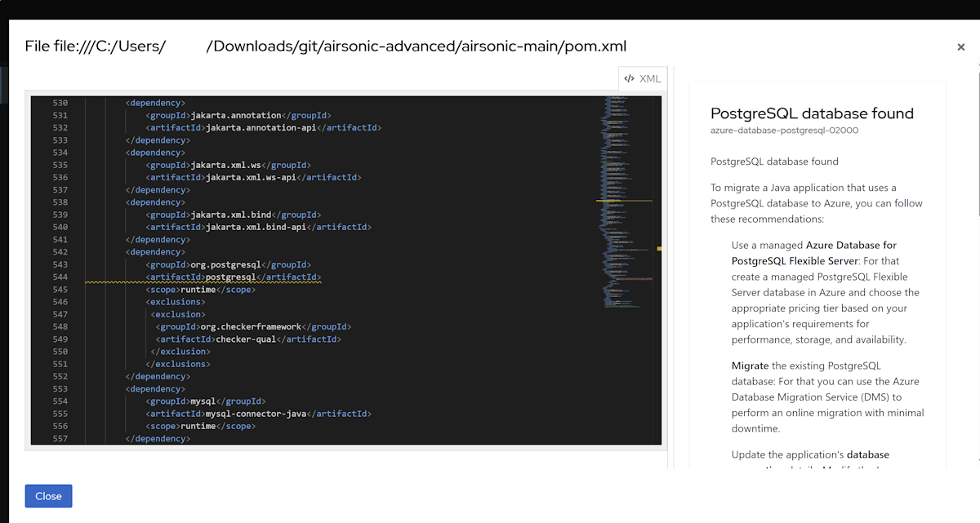Click line number 557 in gutter
This screenshot has width=980, height=523.
tap(60, 439)
